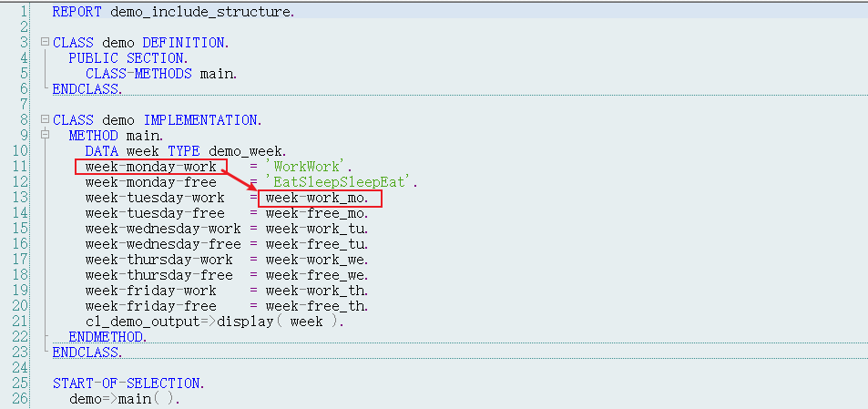
Task: Click 'cl_demo_output=>display( week ).' call
Action: click(x=215, y=322)
